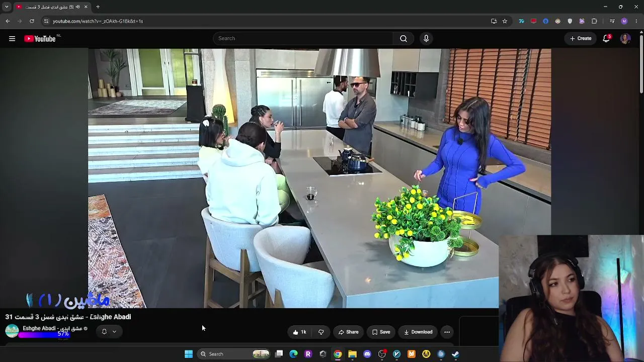The width and height of the screenshot is (644, 362).
Task: Focus the Windows taskbar search box
Action: coord(234,354)
